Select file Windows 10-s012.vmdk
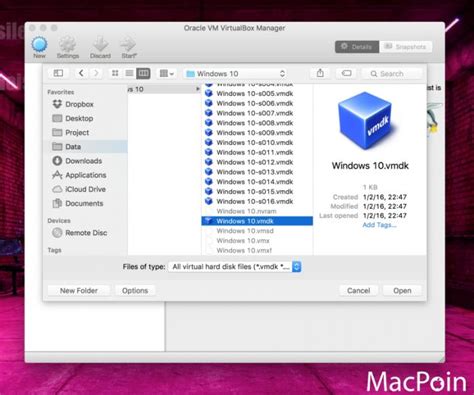474x395 pixels. coord(257,162)
